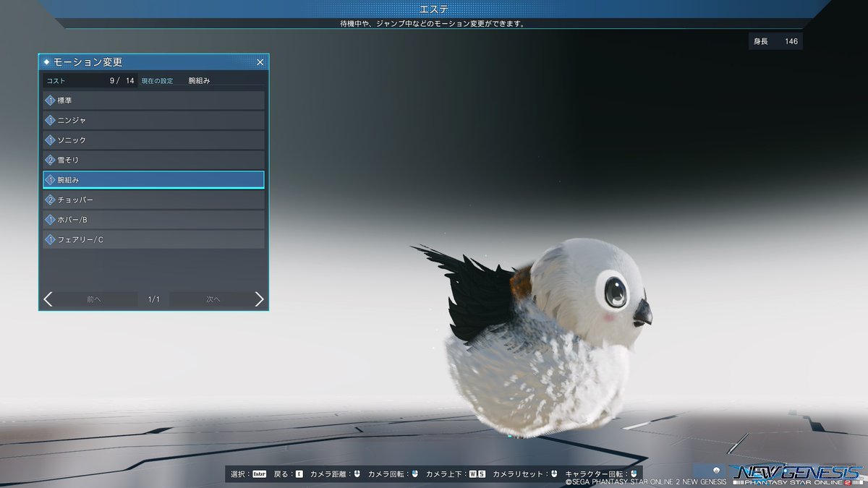This screenshot has width=868, height=488.
Task: Click the モーション変更 panel title icon
Action: tap(47, 62)
